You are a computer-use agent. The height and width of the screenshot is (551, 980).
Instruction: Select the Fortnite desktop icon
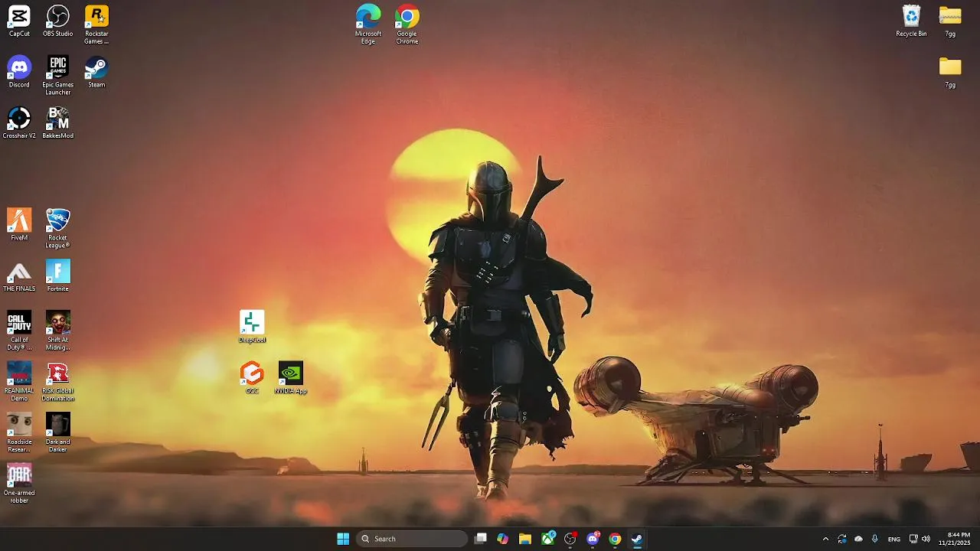coord(58,276)
